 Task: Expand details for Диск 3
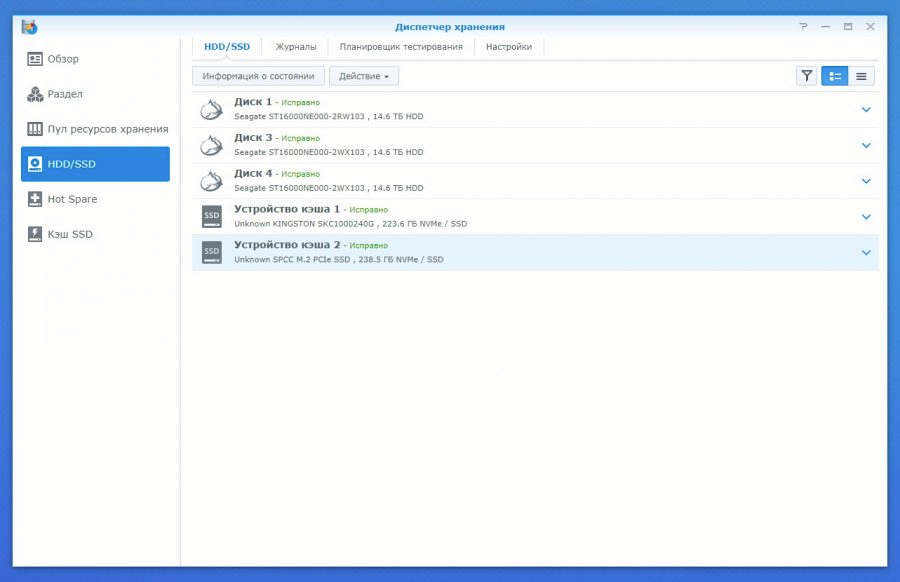tap(866, 146)
